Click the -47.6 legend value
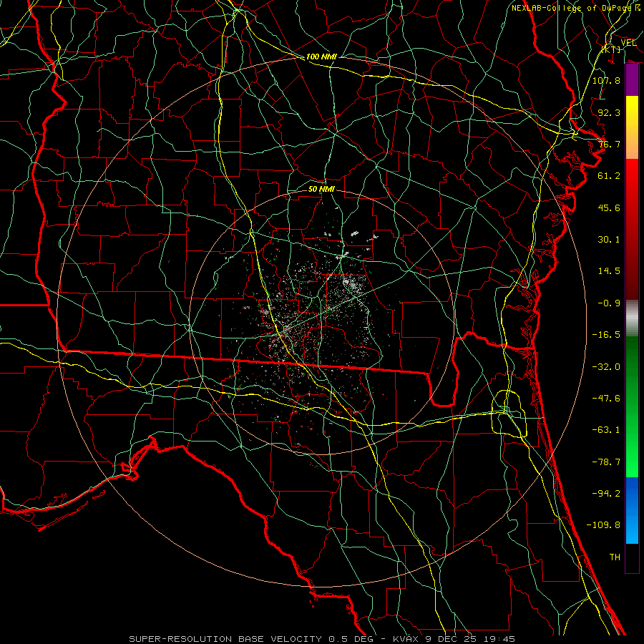 [x=606, y=399]
